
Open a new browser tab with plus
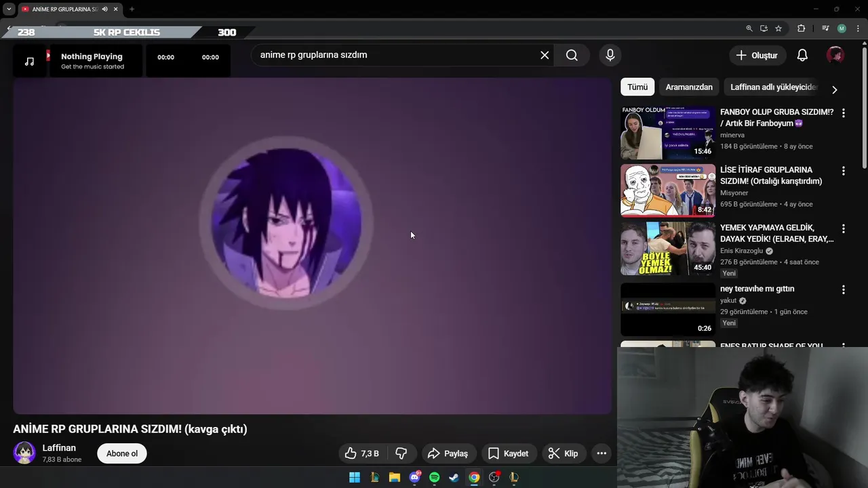point(132,9)
